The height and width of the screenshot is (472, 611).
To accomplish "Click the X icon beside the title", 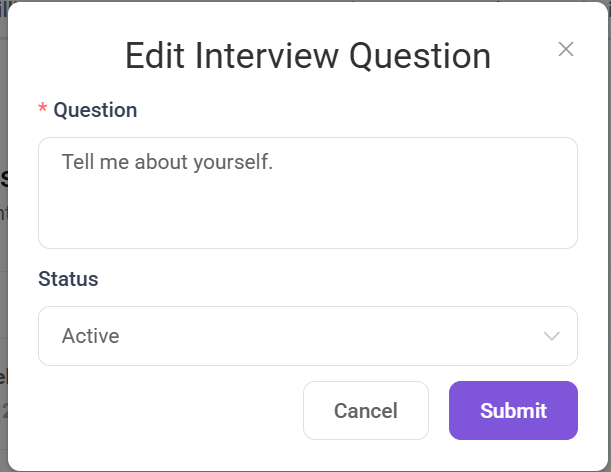I will coord(565,49).
